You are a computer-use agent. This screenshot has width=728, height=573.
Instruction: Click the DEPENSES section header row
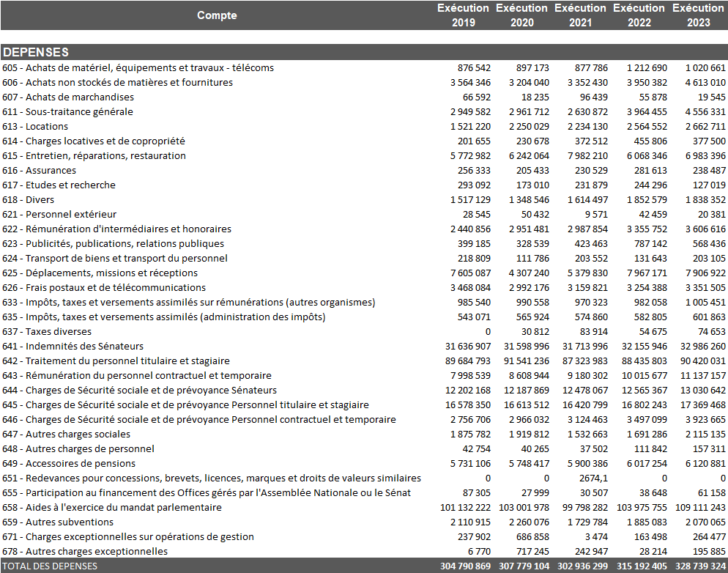click(x=36, y=53)
